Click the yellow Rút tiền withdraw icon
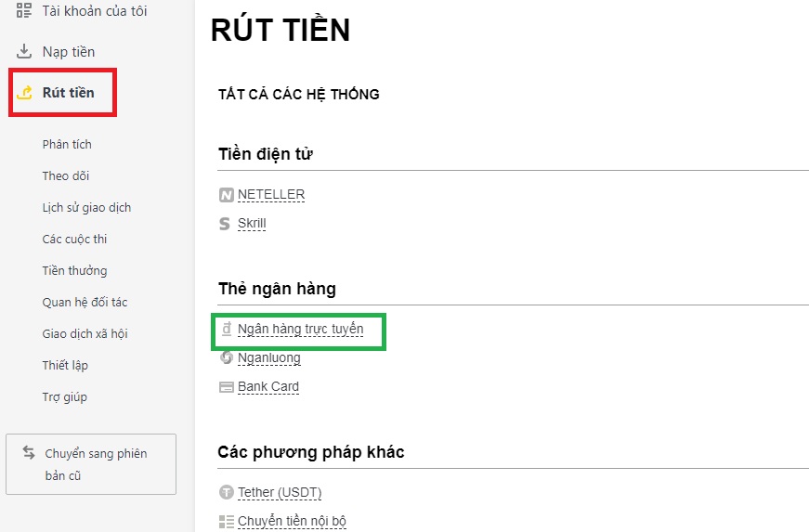This screenshot has width=809, height=532. [24, 92]
